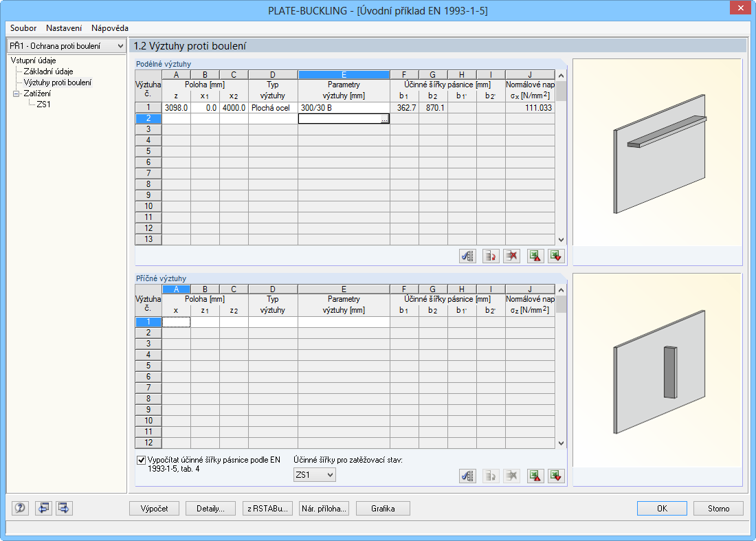Select Vstupní údaje tree root

(x=33, y=60)
